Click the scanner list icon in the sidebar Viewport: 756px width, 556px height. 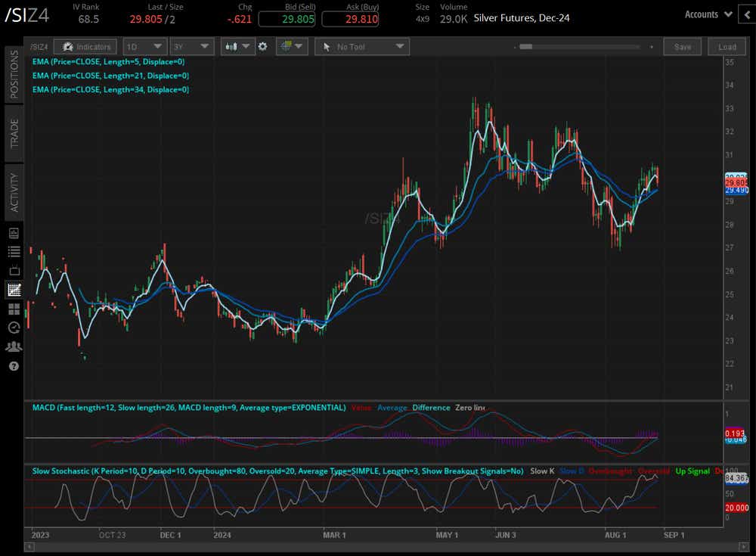pyautogui.click(x=13, y=252)
